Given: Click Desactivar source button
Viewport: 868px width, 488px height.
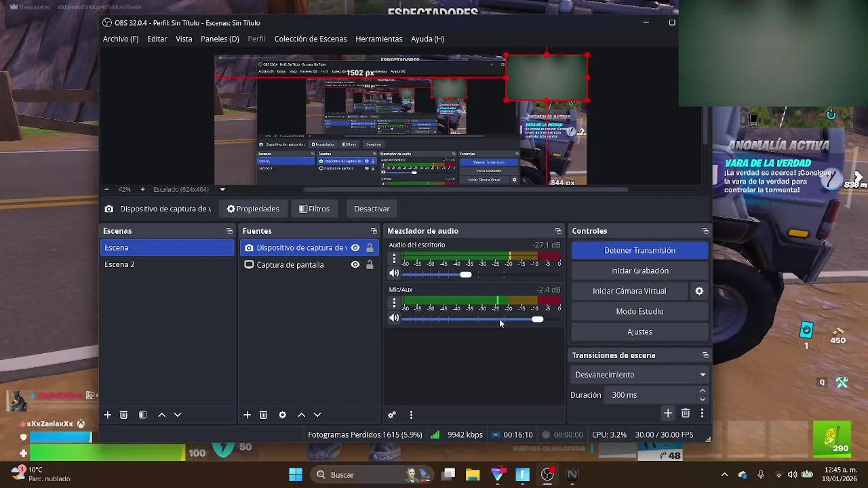Looking at the screenshot, I should click(x=372, y=209).
